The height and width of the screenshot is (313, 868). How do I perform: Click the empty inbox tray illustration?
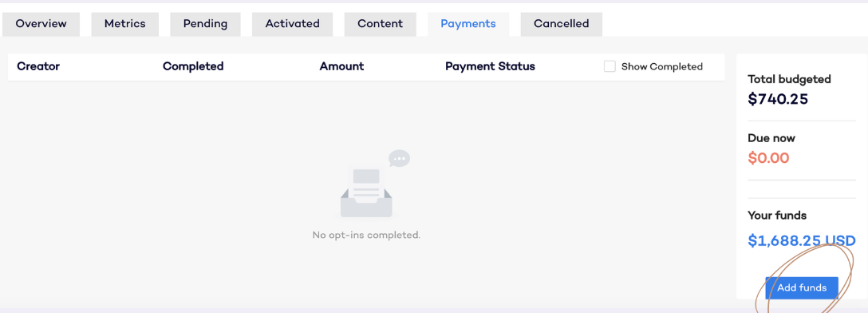pyautogui.click(x=366, y=191)
